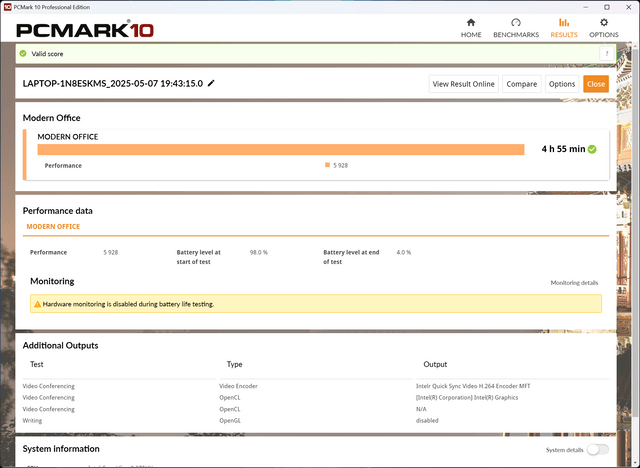Click the 98.0 % battery start value
The image size is (640, 468).
(x=258, y=252)
